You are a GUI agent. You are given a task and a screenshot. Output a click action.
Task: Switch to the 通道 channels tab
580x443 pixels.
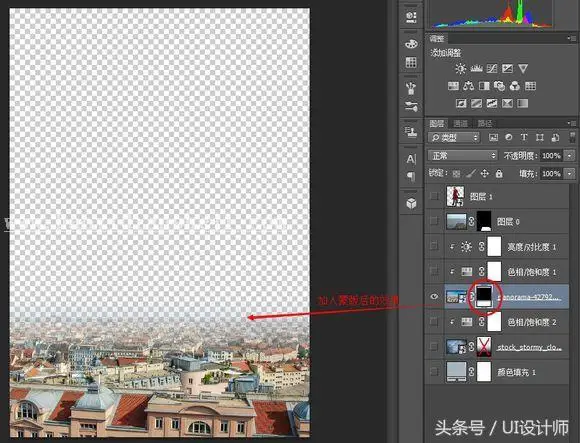click(x=460, y=124)
